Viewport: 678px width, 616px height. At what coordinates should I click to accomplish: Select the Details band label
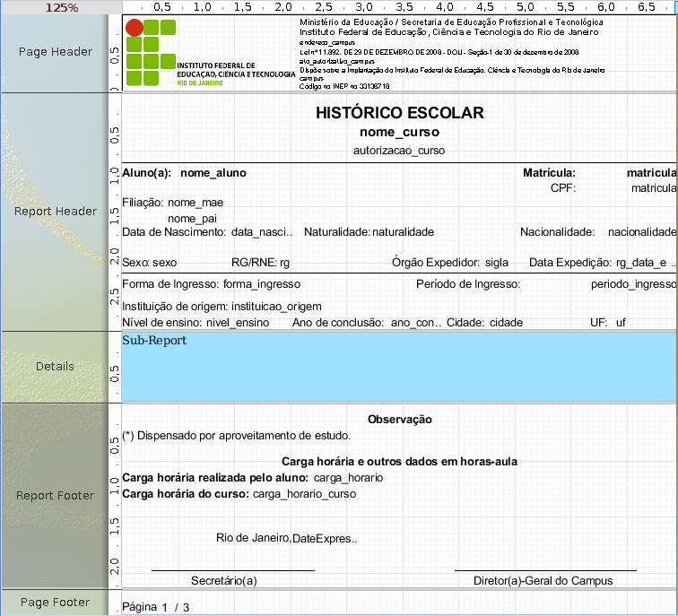pos(55,367)
